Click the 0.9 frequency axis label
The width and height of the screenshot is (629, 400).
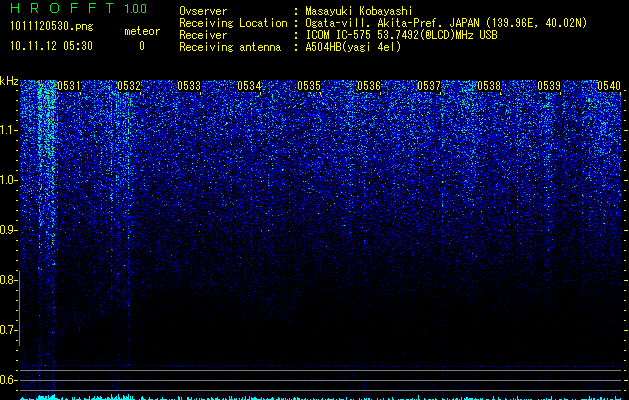[x=8, y=230]
